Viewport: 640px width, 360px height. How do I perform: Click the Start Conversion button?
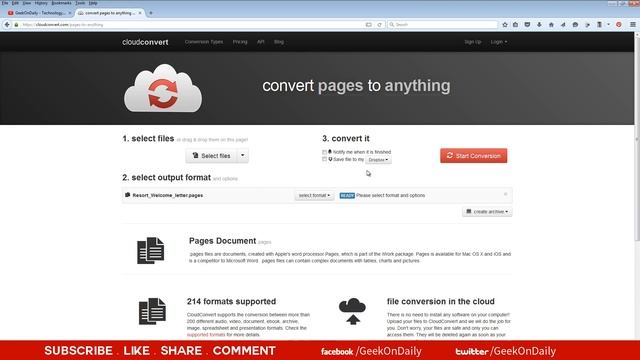473,156
